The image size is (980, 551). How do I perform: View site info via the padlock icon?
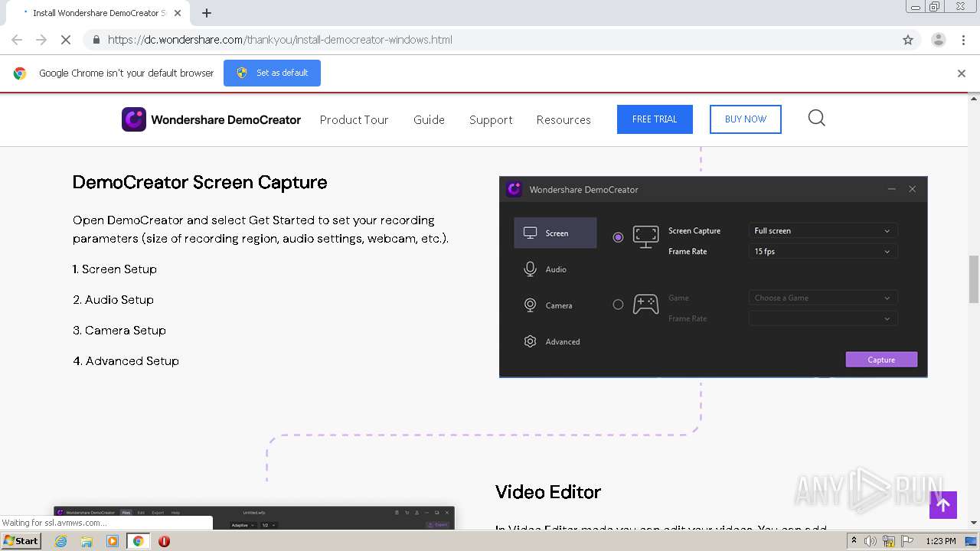pyautogui.click(x=96, y=40)
